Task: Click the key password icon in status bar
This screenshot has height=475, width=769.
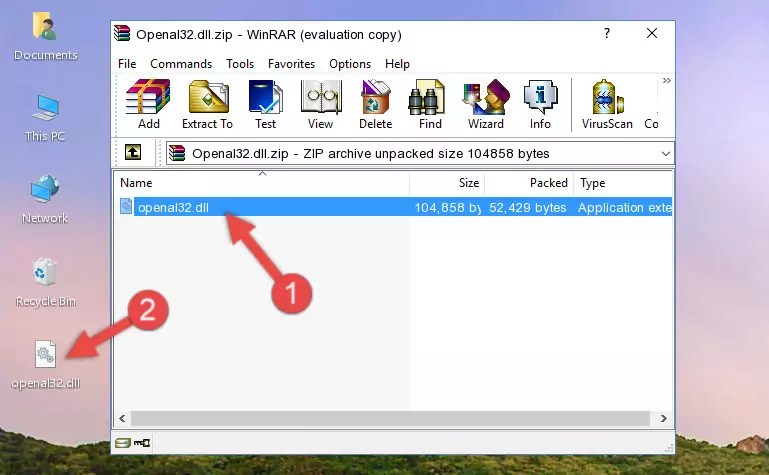Action: coord(142,443)
